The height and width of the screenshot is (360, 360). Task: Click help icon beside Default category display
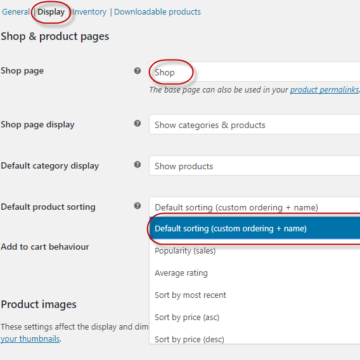pyautogui.click(x=137, y=165)
